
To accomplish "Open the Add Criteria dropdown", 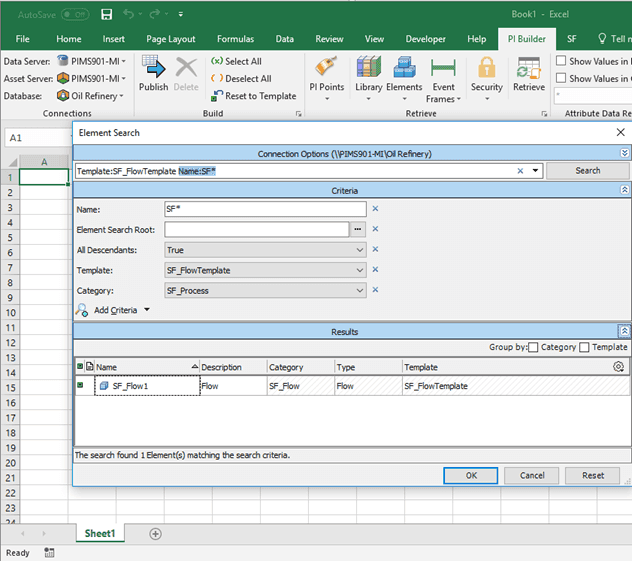I will [147, 310].
